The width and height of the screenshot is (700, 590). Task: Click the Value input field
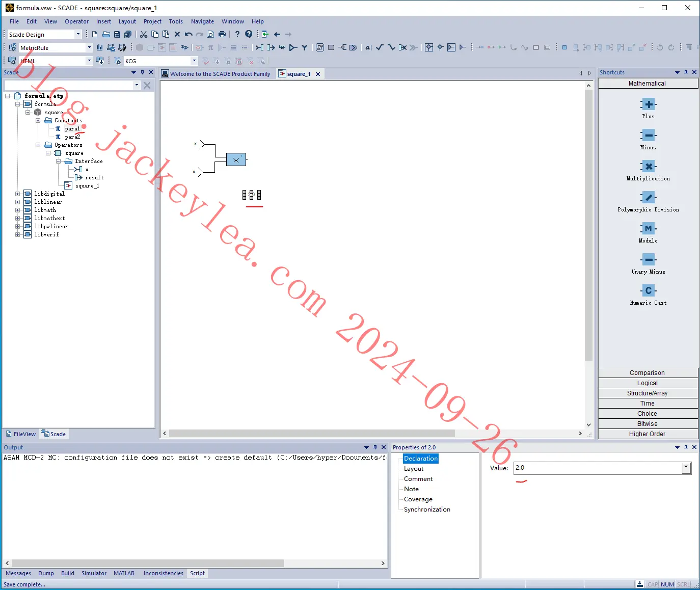coord(598,468)
